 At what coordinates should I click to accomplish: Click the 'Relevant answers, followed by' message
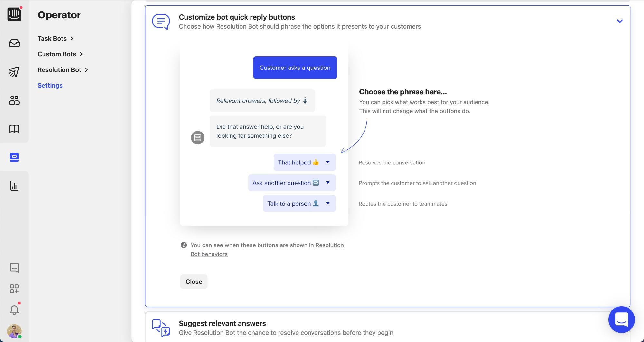262,101
